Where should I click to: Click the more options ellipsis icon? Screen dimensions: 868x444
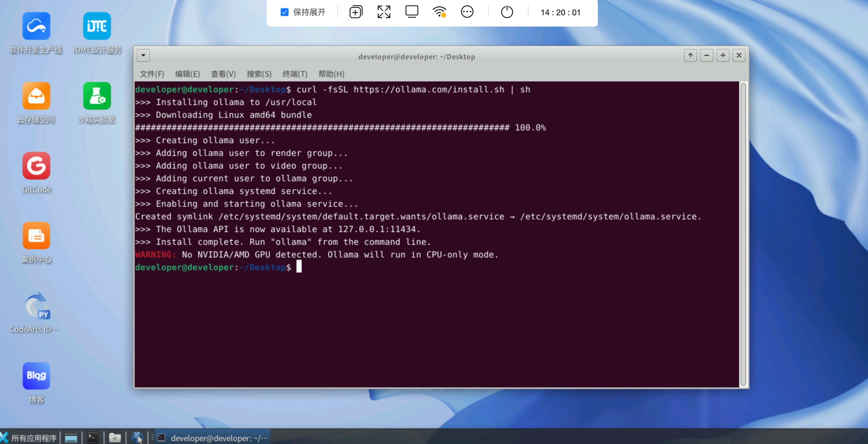[467, 12]
